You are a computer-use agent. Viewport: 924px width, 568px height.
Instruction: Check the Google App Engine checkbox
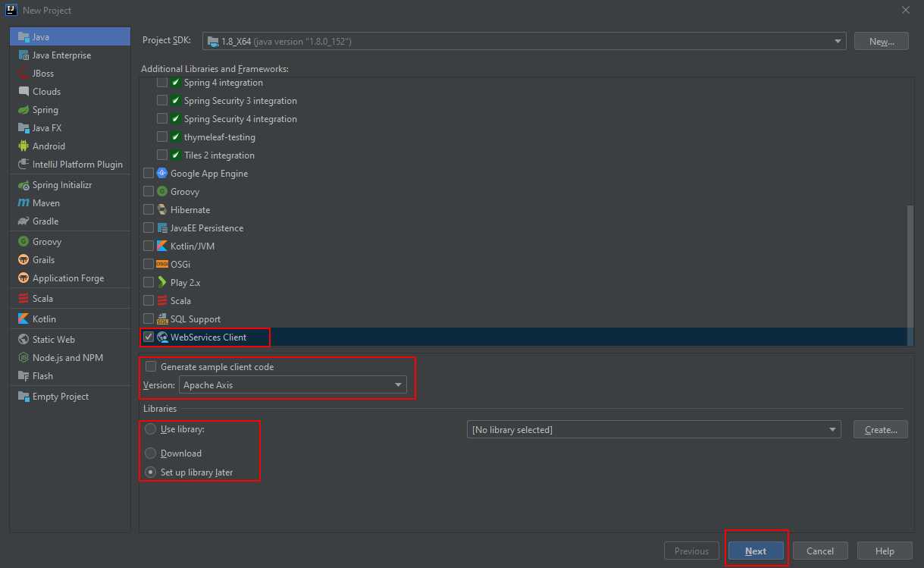[149, 173]
